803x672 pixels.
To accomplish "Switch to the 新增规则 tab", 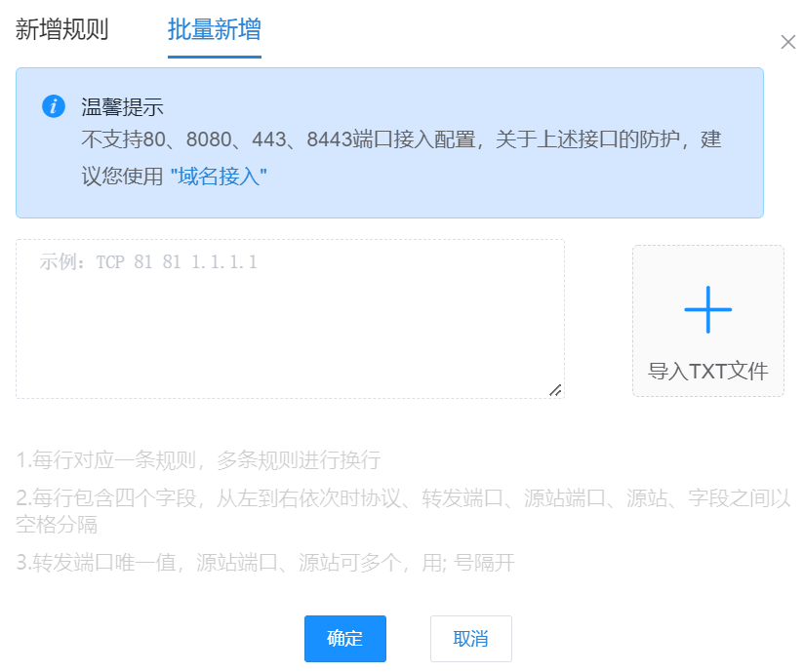I will pos(61,29).
